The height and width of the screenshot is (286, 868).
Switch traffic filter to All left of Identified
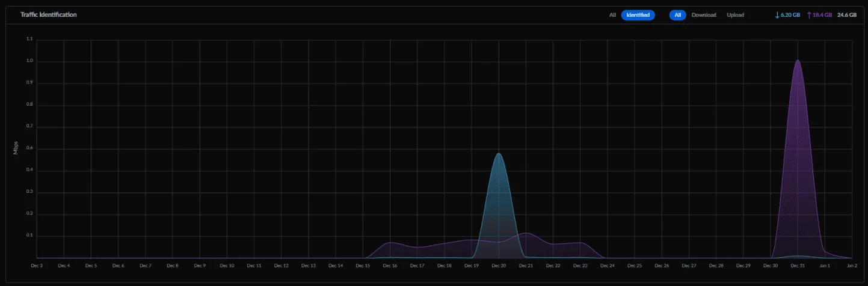pyautogui.click(x=612, y=15)
